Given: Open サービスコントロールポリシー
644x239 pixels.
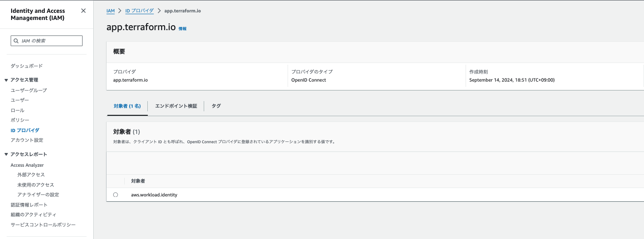Looking at the screenshot, I should click(43, 225).
